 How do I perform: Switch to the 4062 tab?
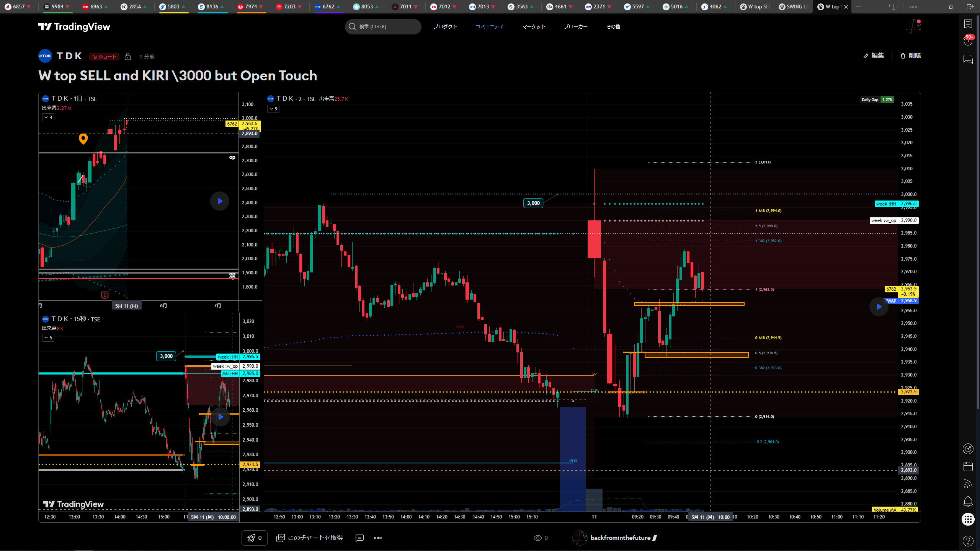click(x=715, y=7)
